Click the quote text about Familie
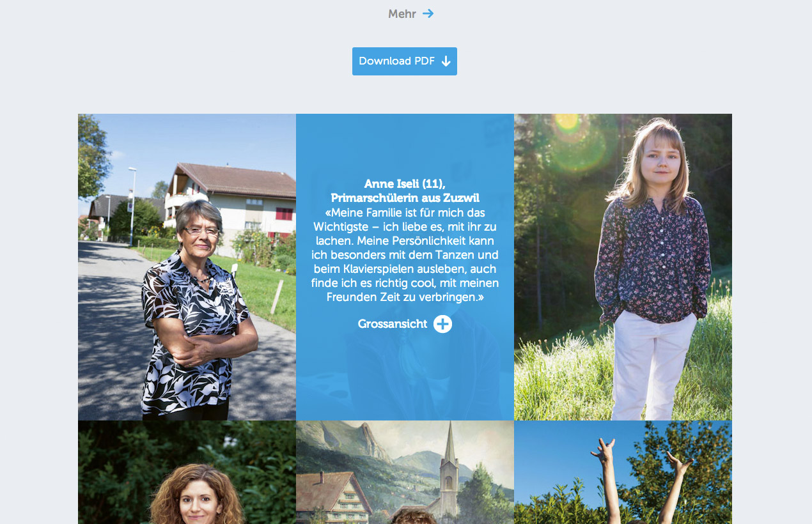Screen dimensions: 812x524 point(405,255)
